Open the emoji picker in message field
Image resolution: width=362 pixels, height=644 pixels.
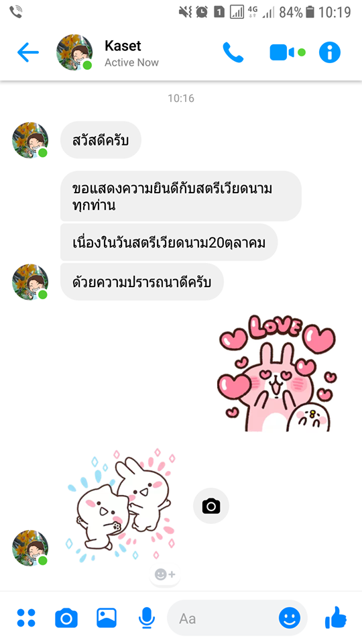point(290,618)
